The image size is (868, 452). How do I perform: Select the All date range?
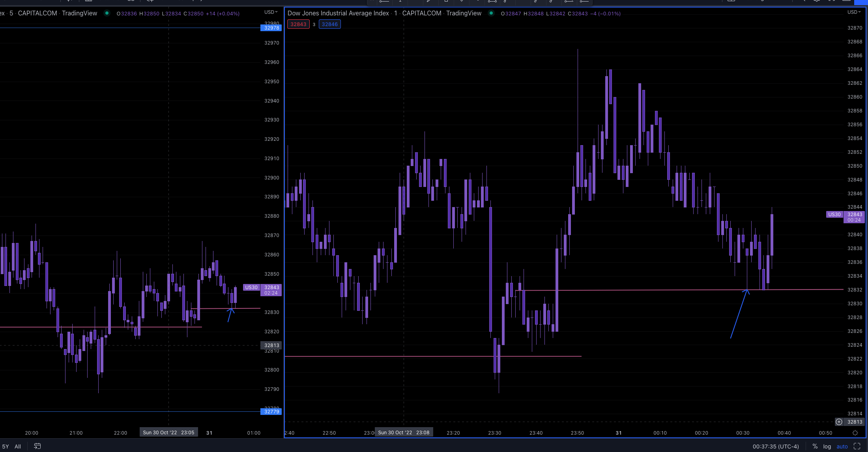coord(18,446)
